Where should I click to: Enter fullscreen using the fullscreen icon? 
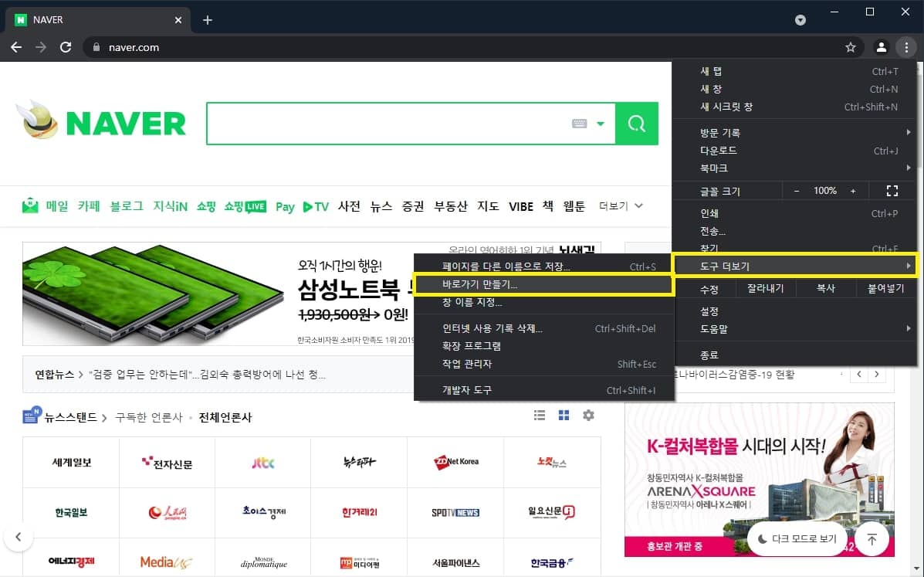pos(892,190)
